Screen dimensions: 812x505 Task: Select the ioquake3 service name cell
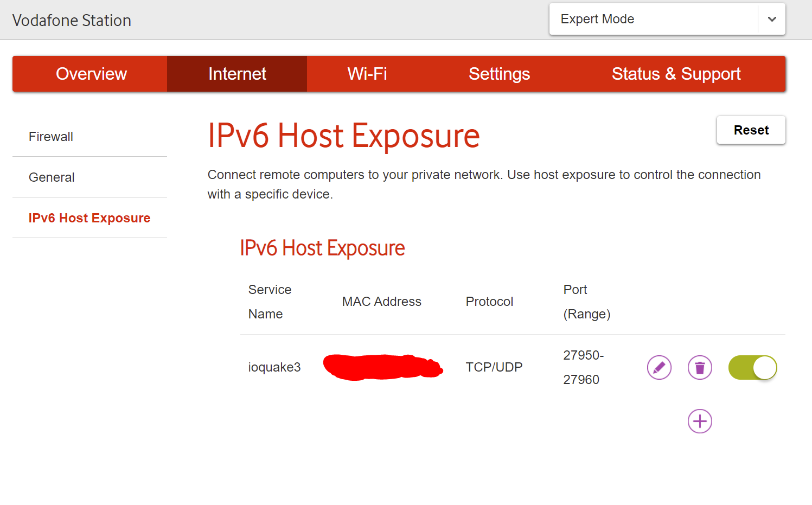(274, 367)
